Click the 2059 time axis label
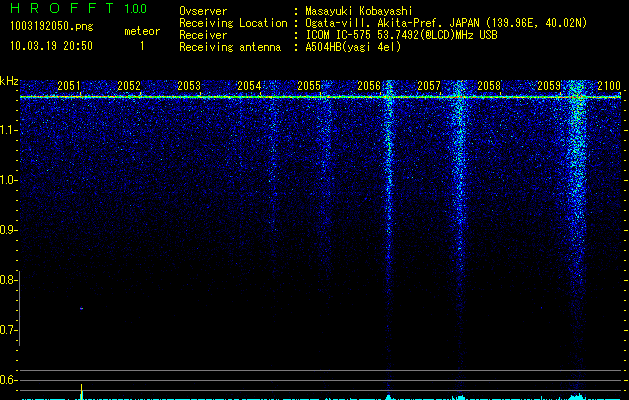 click(x=549, y=86)
